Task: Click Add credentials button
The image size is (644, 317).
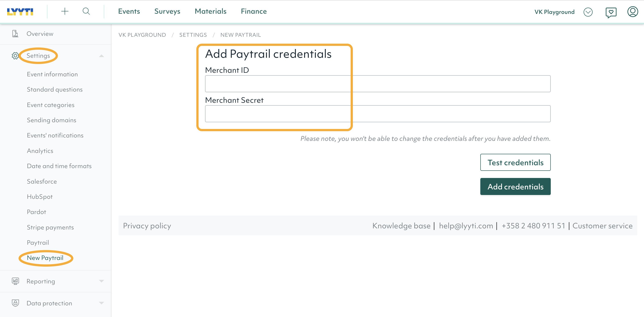Action: [515, 186]
